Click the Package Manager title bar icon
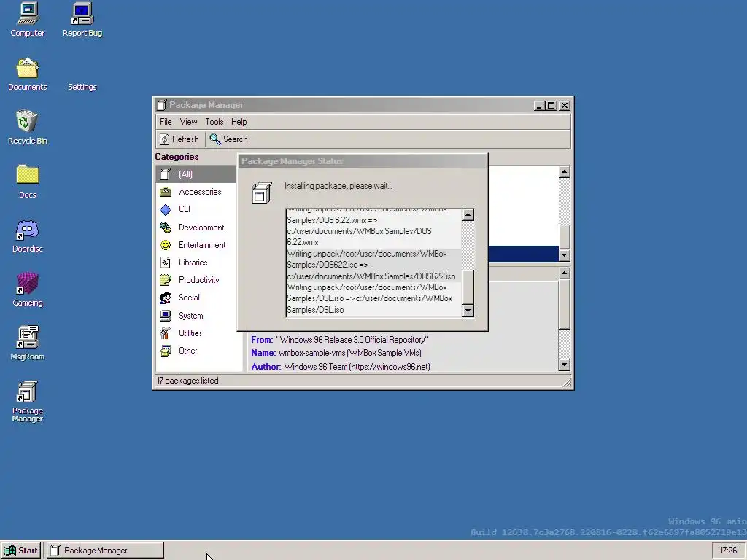This screenshot has height=560, width=747. coord(161,105)
